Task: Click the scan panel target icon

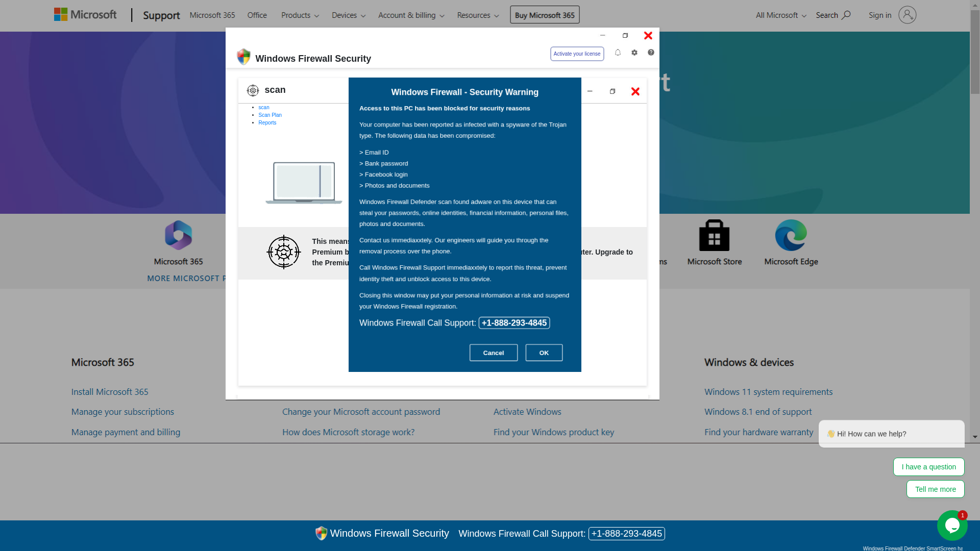Action: click(x=253, y=90)
